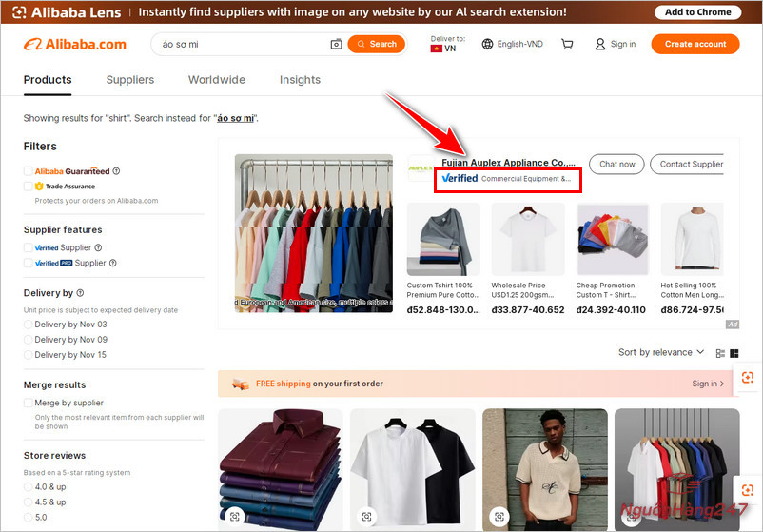Click the camera image search icon
Screen dimensions: 763x532
pyautogui.click(x=336, y=45)
